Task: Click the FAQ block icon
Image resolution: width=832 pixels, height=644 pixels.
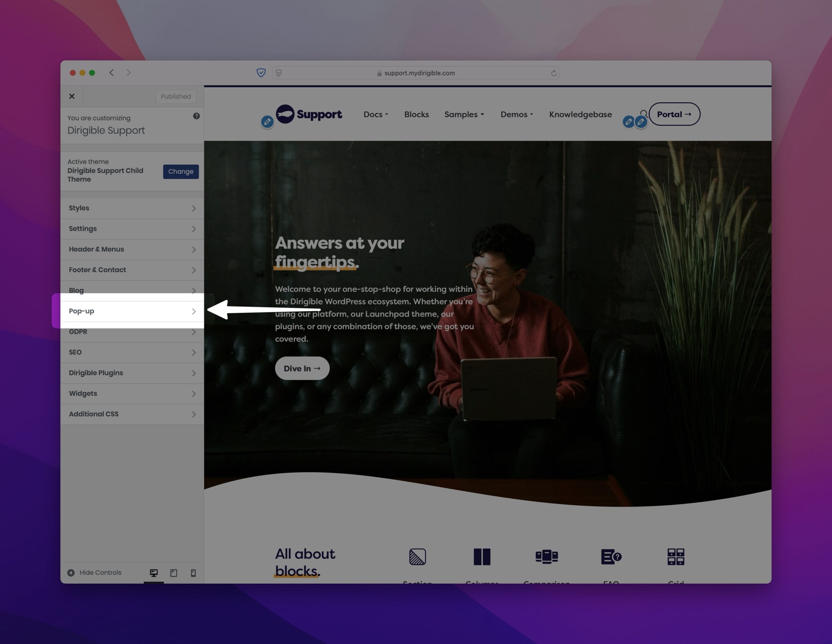Action: 612,557
